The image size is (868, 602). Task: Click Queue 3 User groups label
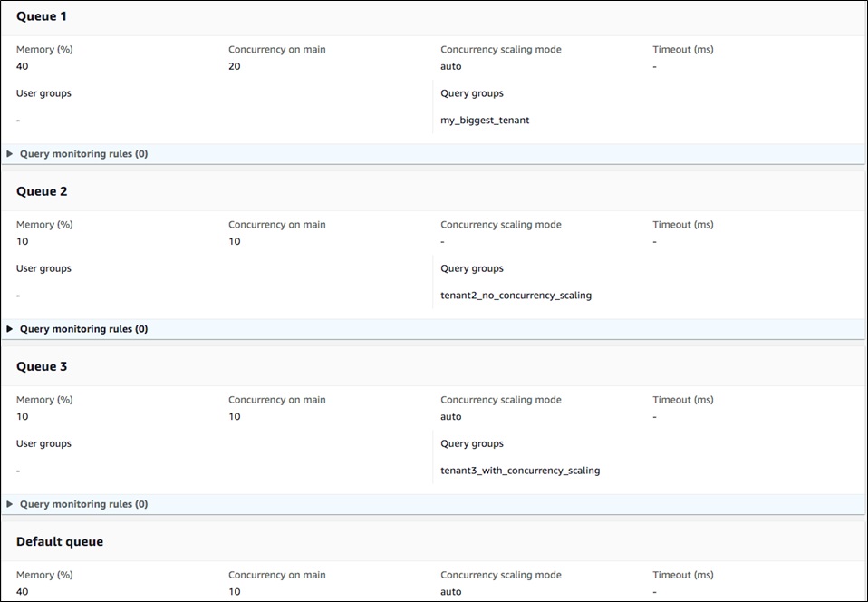[43, 443]
